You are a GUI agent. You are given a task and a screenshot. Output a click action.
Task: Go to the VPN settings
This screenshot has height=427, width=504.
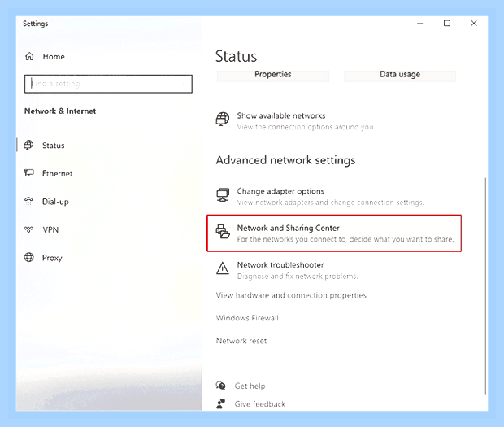50,230
